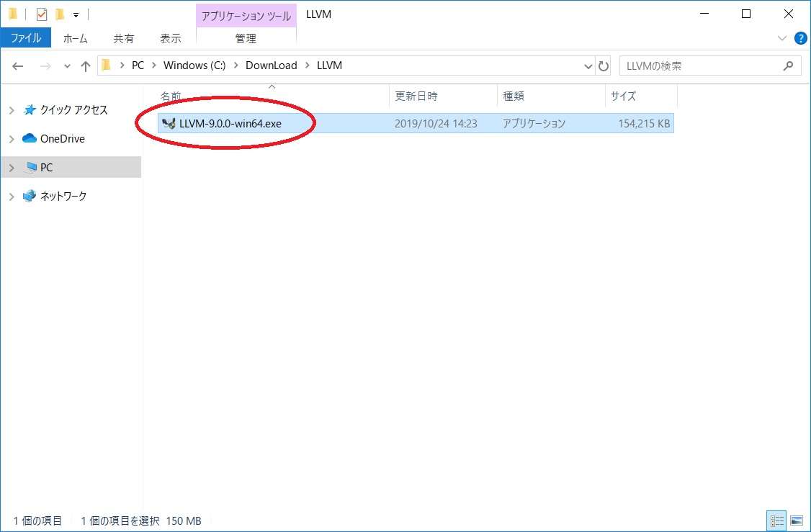Viewport: 811px width, 532px height.
Task: Click inside the LLVMの検索 search box
Action: tap(684, 65)
